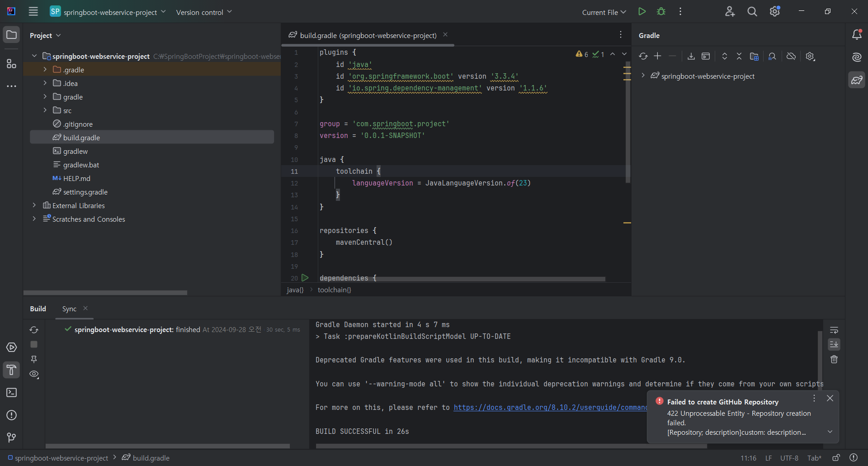Screen dimensions: 868x466
Task: Open Version control menu
Action: [204, 12]
